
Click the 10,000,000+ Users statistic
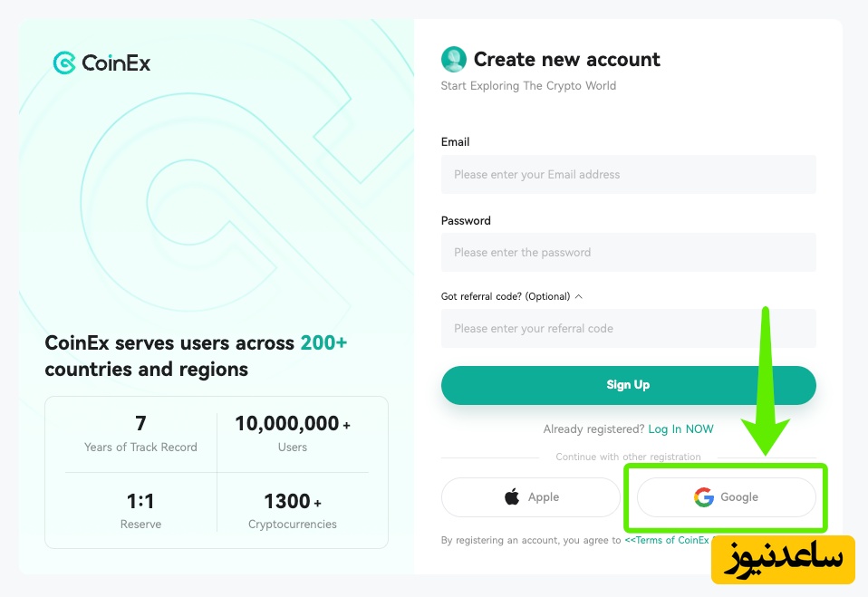292,433
